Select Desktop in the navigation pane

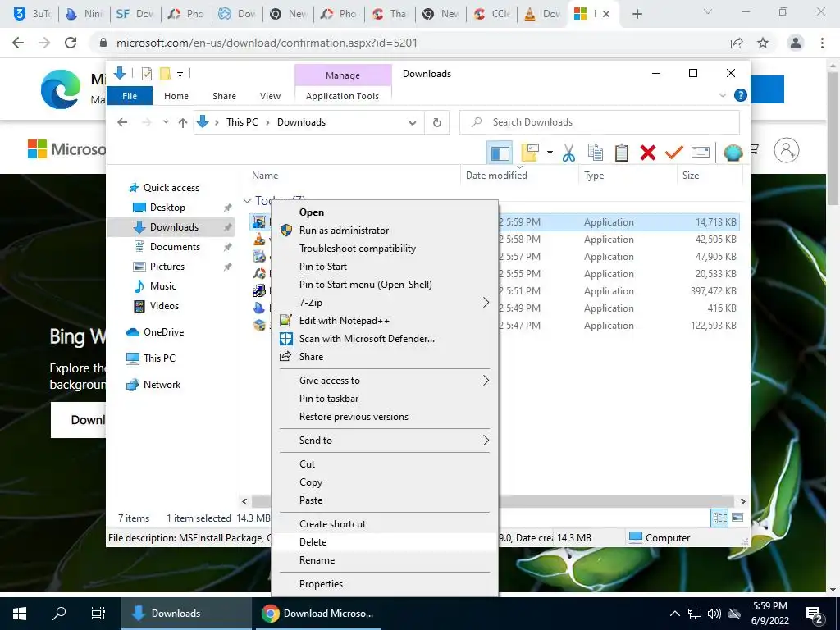167,208
